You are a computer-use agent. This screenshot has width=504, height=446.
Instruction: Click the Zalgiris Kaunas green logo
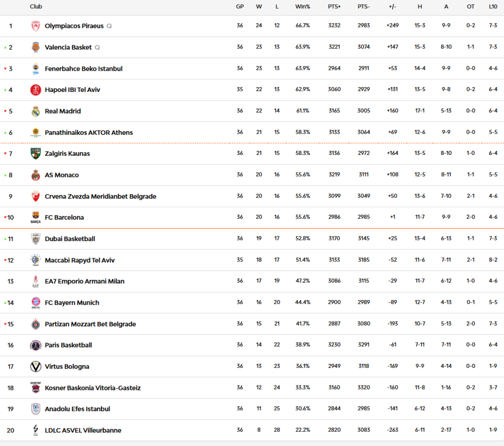coord(35,153)
